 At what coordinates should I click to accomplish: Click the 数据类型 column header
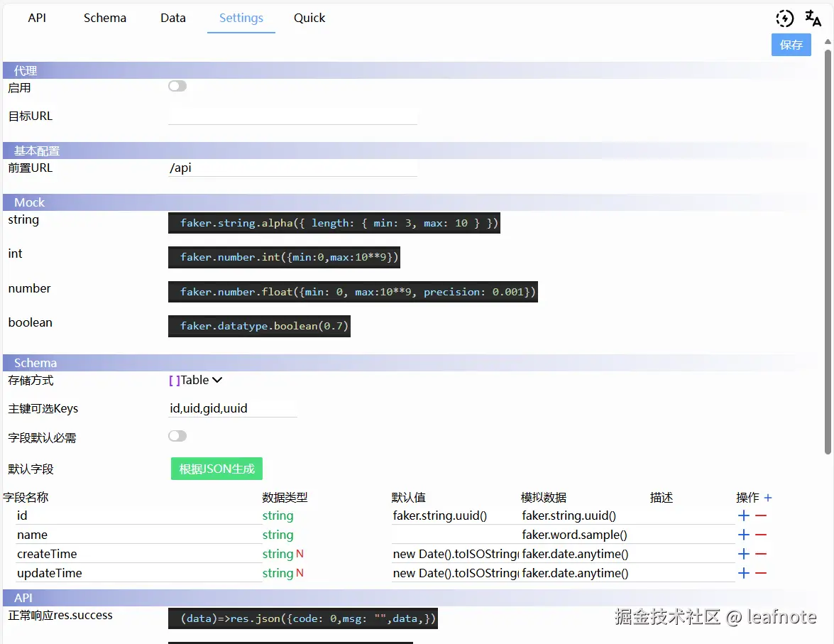click(285, 498)
